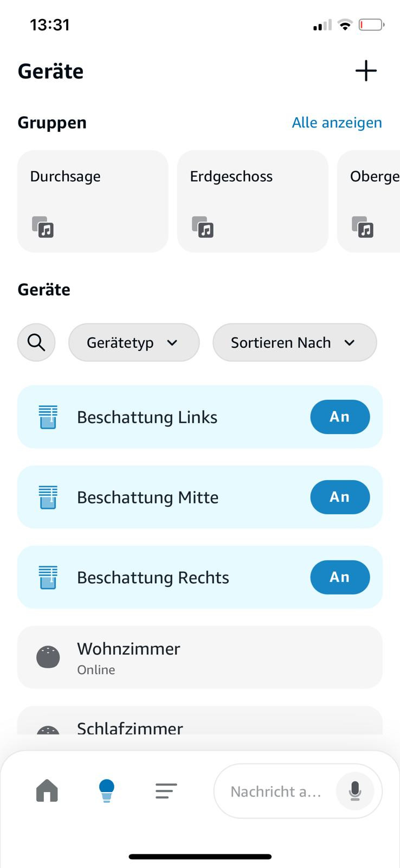400x868 pixels.
Task: Tap the Wohnzimmer Echo speaker icon
Action: coord(48,657)
